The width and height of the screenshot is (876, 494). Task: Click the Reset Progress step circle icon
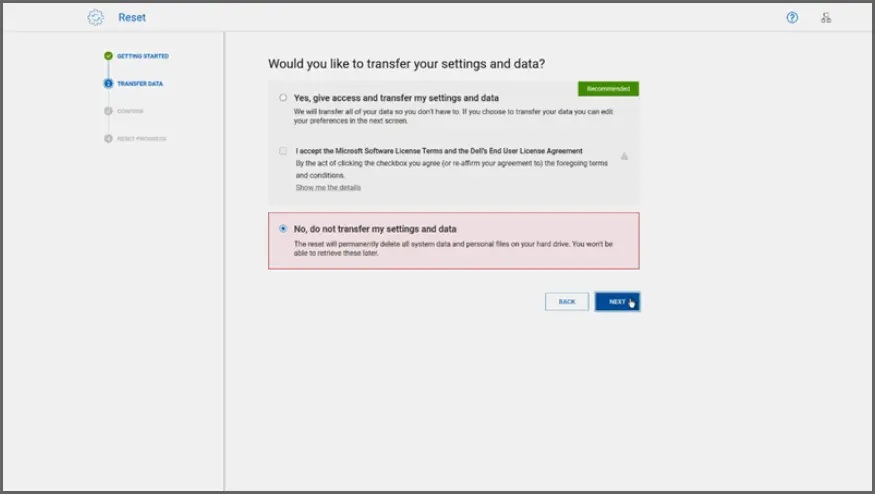click(108, 139)
